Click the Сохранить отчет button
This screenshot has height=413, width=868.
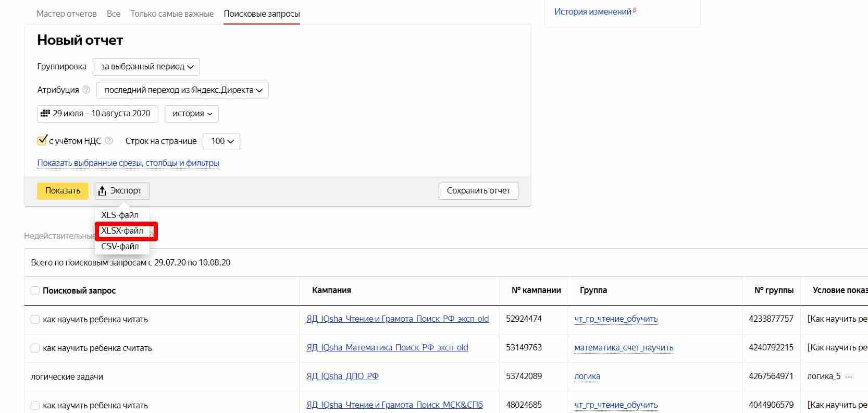point(478,191)
